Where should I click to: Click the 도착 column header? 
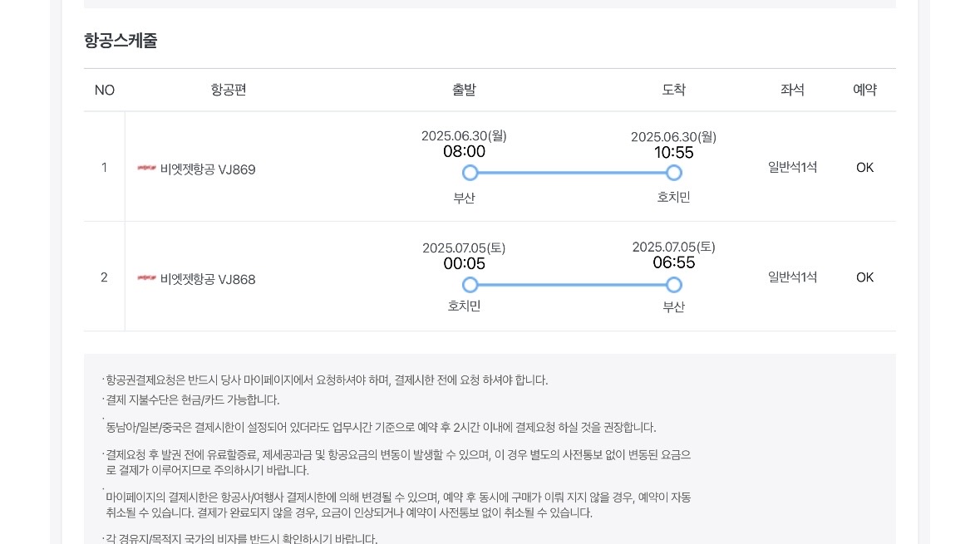coord(673,90)
